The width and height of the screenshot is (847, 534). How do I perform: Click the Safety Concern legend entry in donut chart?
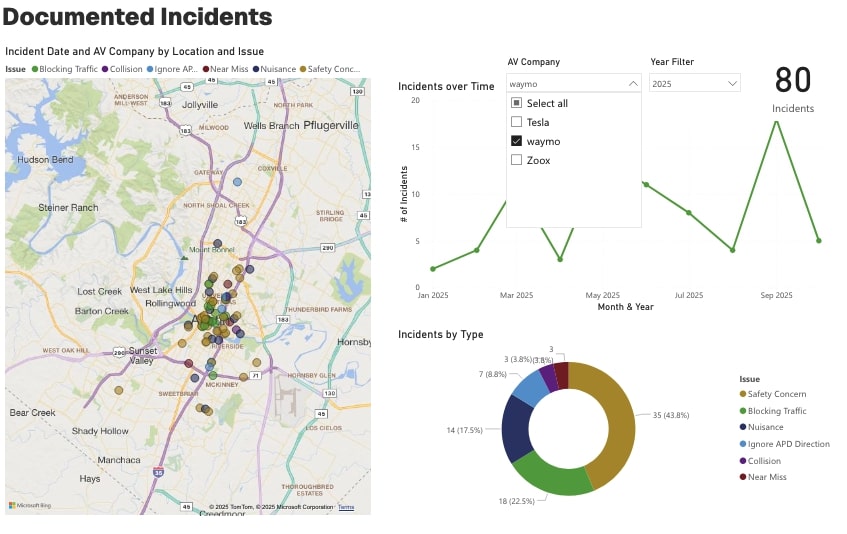click(778, 394)
